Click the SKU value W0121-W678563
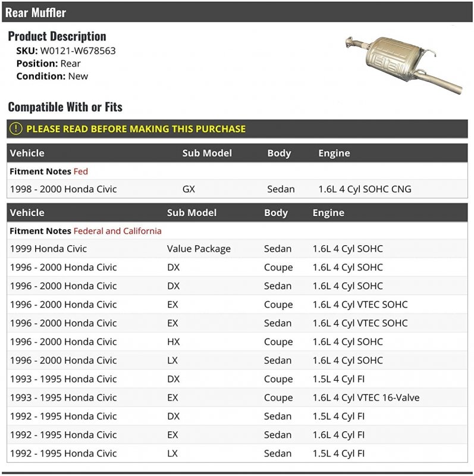 click(78, 51)
